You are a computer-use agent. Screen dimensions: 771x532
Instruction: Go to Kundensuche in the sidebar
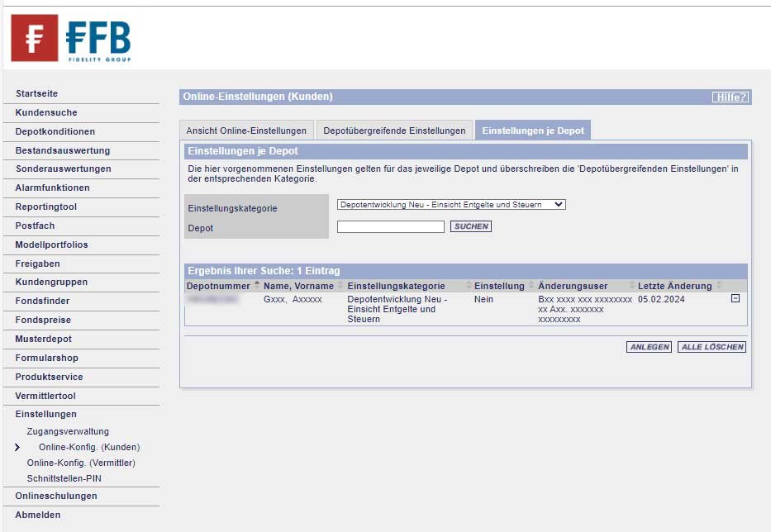pyautogui.click(x=46, y=112)
